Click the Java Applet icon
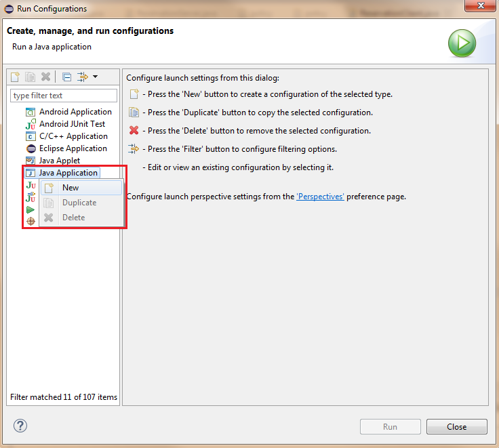Screen dimensions: 499x448 click(31, 161)
